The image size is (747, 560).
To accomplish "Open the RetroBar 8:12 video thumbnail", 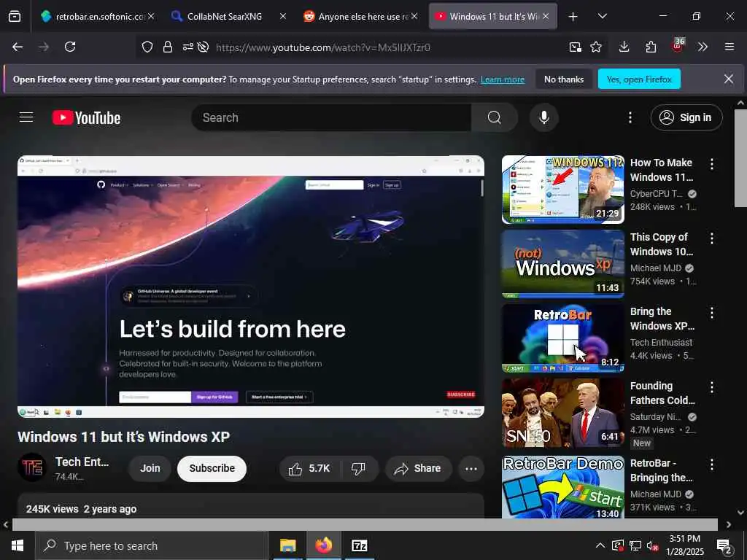I will click(562, 338).
